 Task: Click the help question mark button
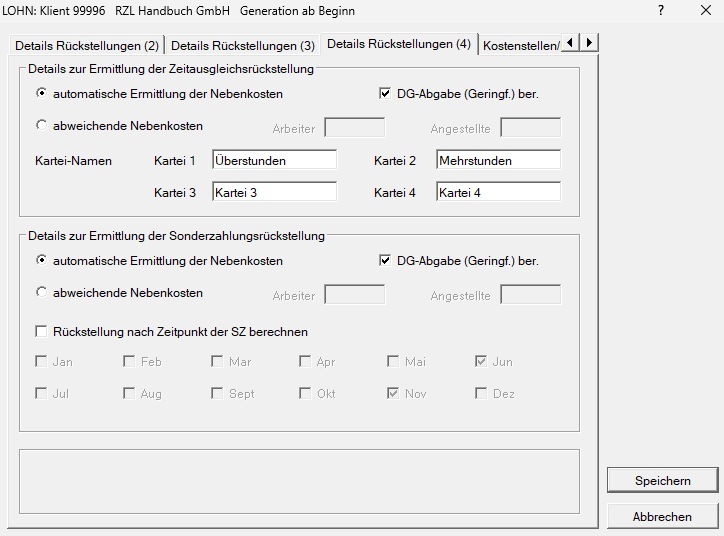661,11
